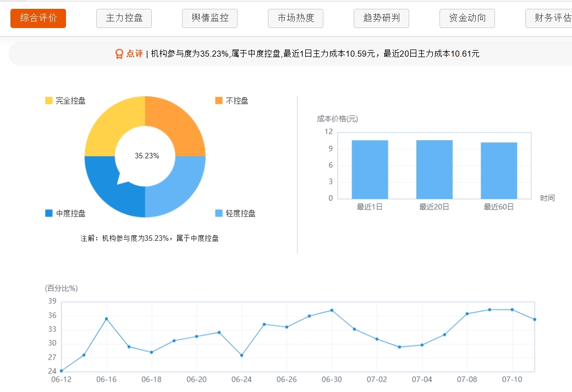This screenshot has width=572, height=392.
Task: Click the 35.23% donut center label
Action: click(x=147, y=156)
